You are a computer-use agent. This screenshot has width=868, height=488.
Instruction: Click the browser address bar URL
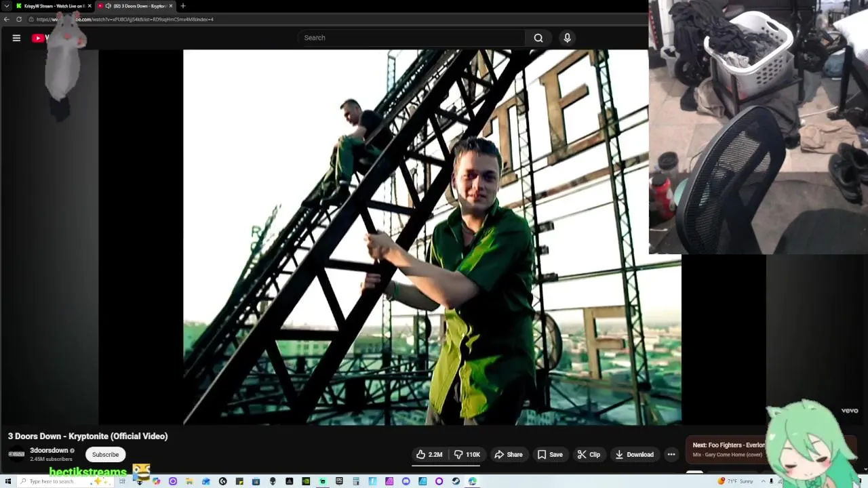[x=125, y=19]
